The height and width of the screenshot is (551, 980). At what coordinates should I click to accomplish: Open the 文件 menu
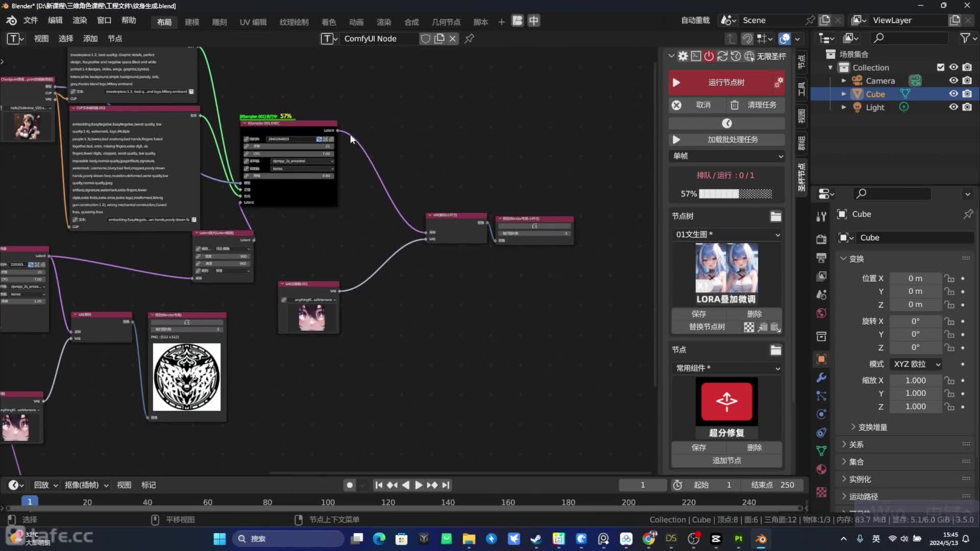point(31,20)
